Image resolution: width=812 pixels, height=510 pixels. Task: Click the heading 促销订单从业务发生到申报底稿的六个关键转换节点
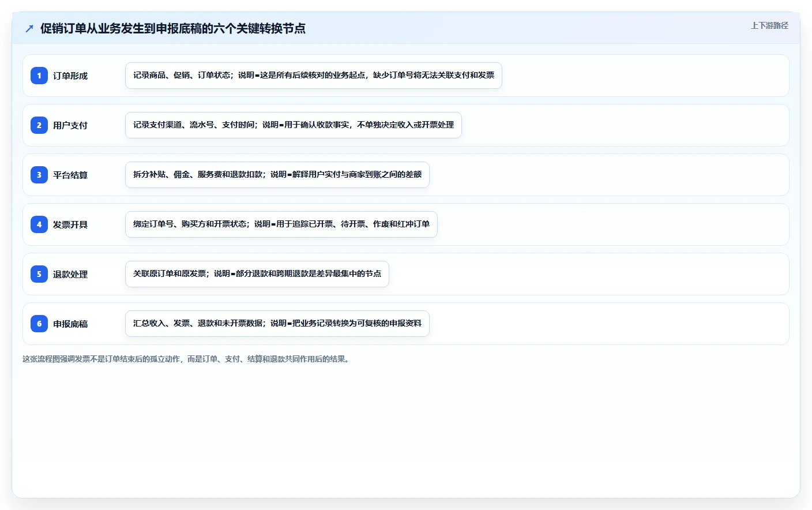173,28
